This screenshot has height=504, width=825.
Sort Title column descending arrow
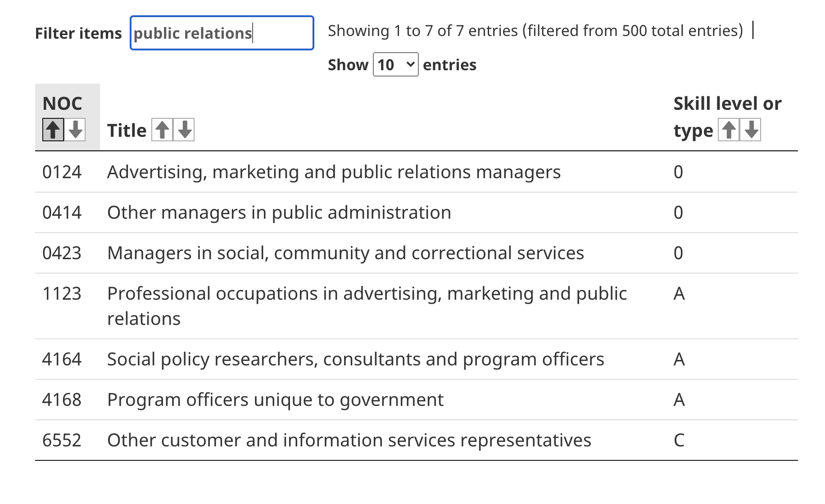[x=184, y=130]
